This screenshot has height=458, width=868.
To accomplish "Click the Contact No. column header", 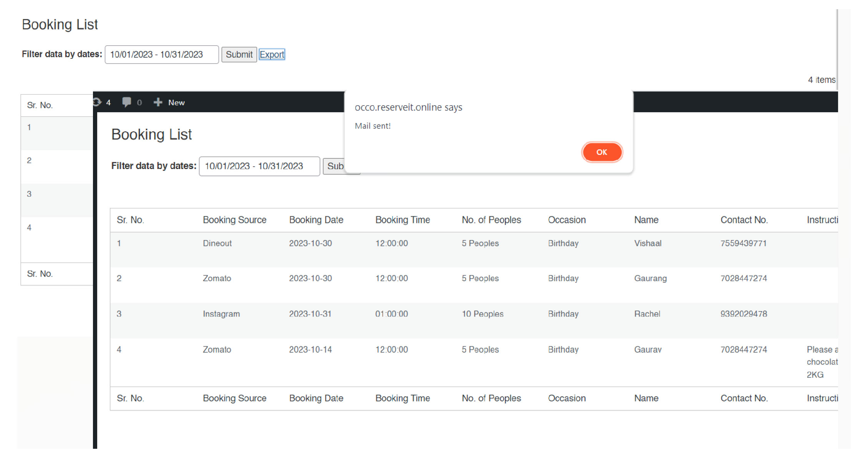I will [744, 220].
